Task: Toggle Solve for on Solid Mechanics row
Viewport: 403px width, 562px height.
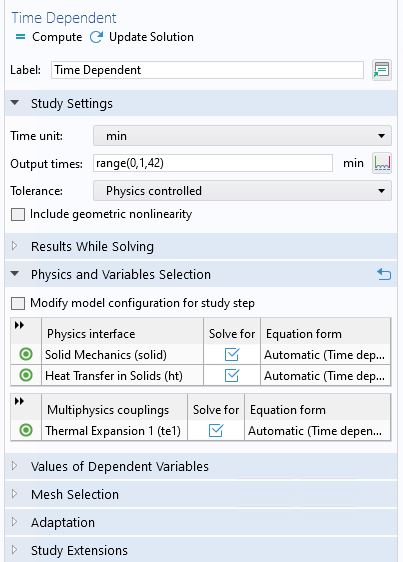Action: [232, 354]
